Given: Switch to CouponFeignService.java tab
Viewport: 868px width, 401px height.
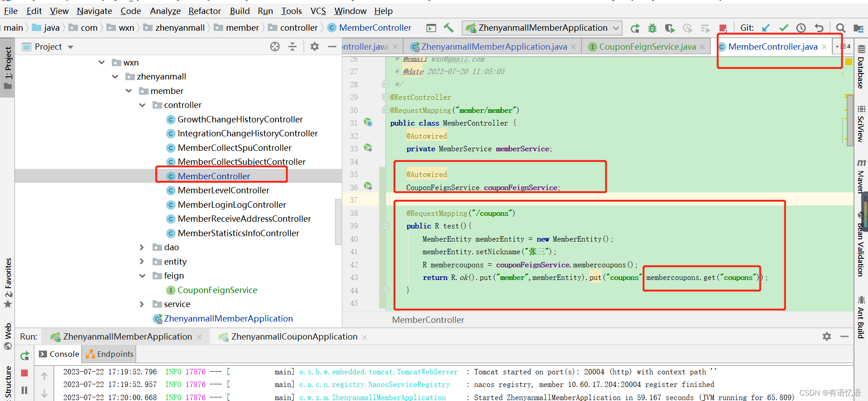Looking at the screenshot, I should click(647, 47).
